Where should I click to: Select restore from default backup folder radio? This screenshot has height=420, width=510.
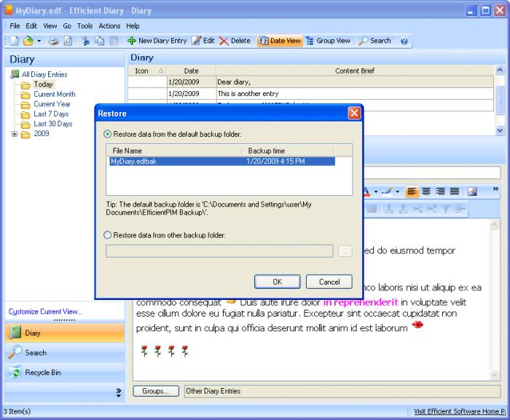(x=107, y=134)
